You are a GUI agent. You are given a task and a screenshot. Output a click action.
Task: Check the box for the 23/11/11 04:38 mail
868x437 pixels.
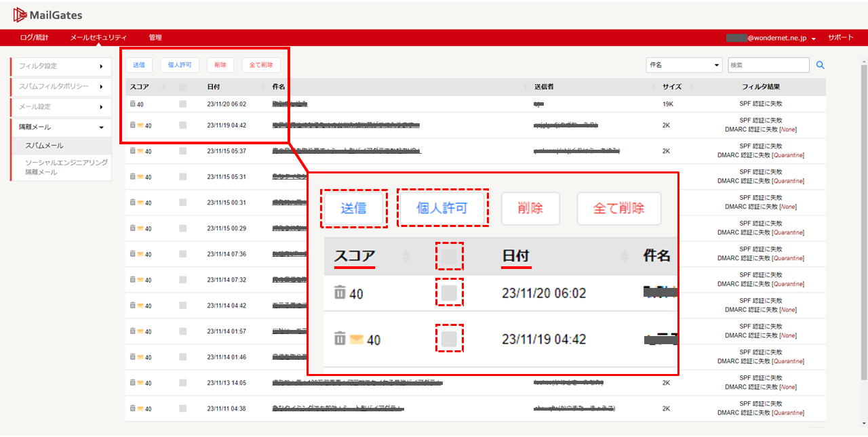(183, 409)
